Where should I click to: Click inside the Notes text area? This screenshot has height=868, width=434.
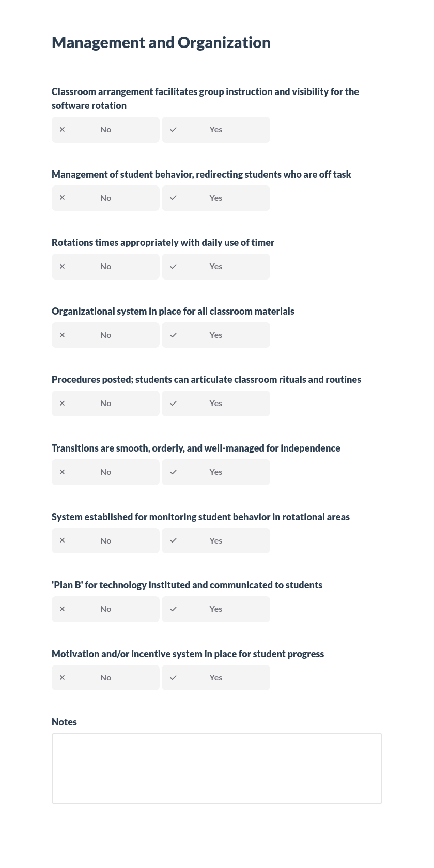(216, 768)
